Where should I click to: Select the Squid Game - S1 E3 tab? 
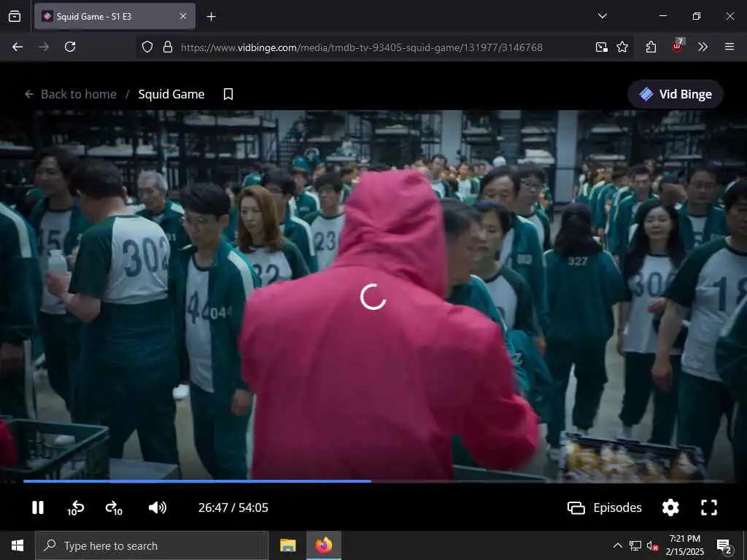point(115,16)
